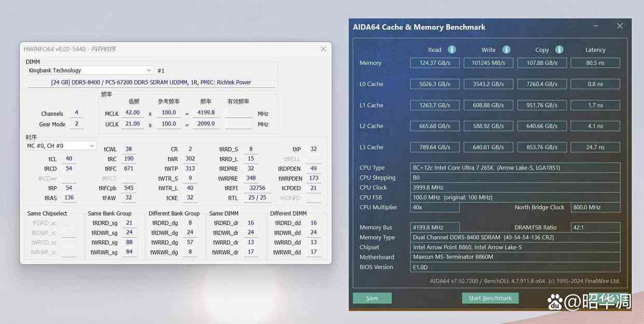The width and height of the screenshot is (644, 324).
Task: Select the L3 Cache Copy result box
Action: click(x=542, y=147)
